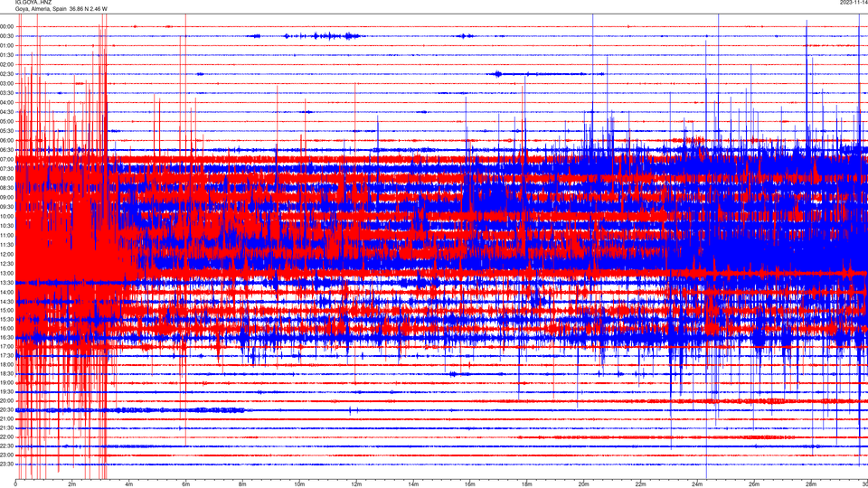868x488 pixels.
Task: Select the 13:00 time label
Action: (x=6, y=273)
